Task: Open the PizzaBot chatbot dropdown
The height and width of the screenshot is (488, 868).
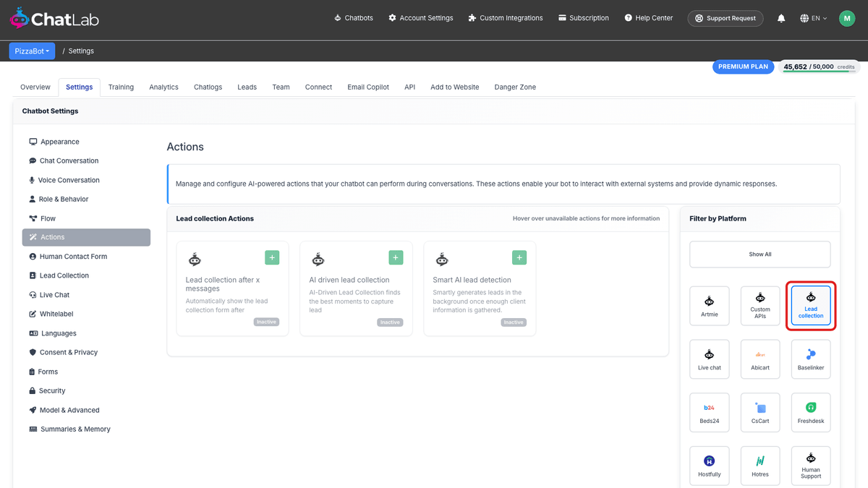Action: pos(32,51)
